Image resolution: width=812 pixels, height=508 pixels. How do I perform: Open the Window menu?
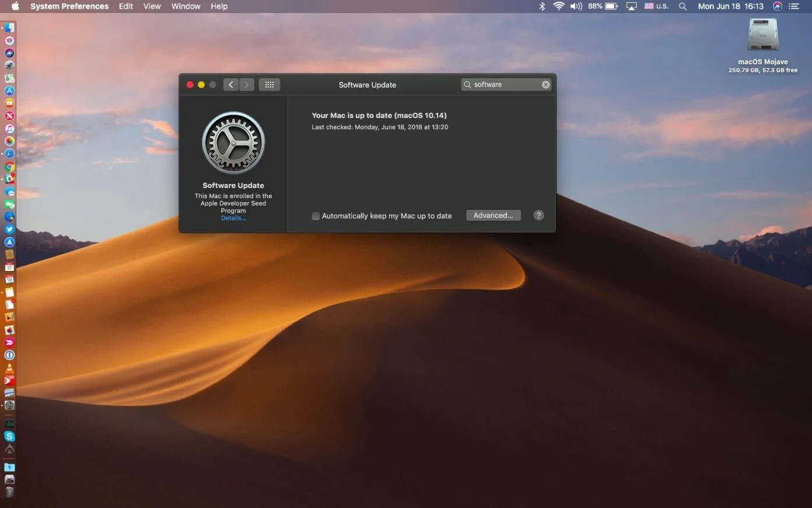coord(185,6)
